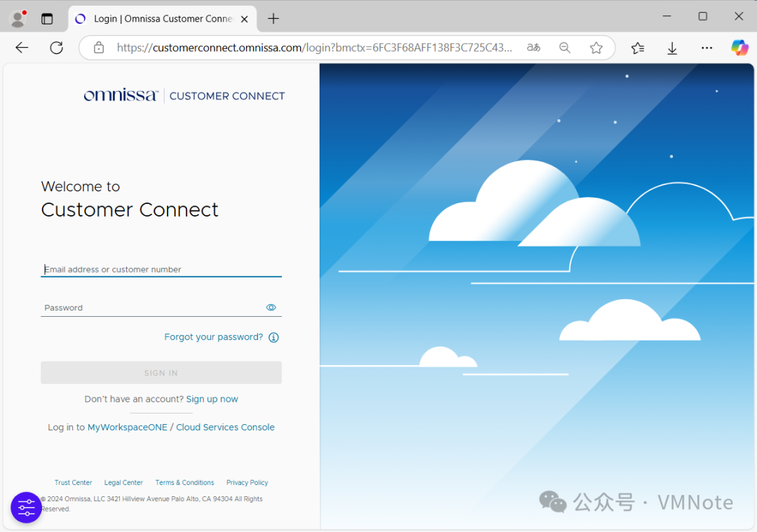Close the Login Omnissa Customer Connect tab
Image resolution: width=757 pixels, height=532 pixels.
[x=245, y=19]
